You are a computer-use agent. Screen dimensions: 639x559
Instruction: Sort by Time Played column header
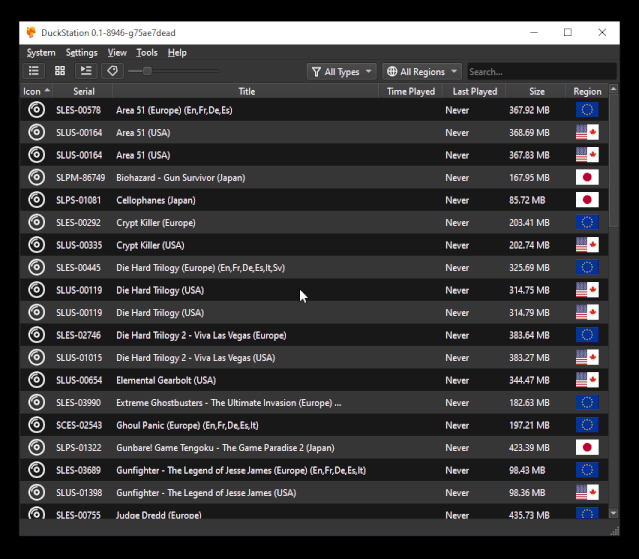point(411,92)
